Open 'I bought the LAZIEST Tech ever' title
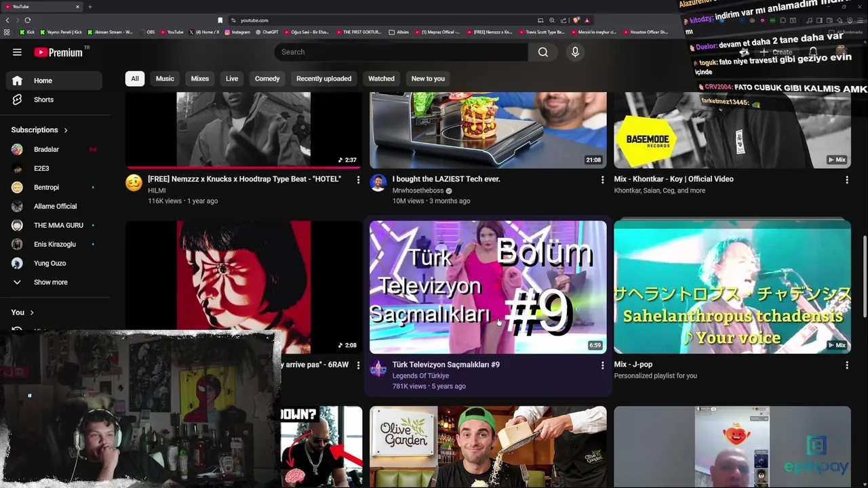Screen dimensions: 868x488 point(446,180)
